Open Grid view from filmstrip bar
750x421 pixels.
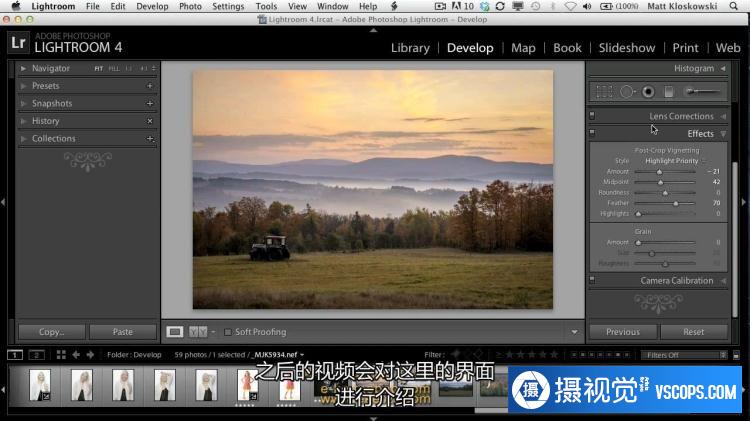coord(61,355)
